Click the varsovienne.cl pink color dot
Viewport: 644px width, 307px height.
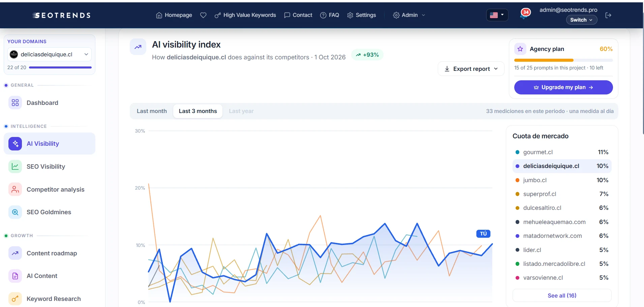(x=517, y=278)
